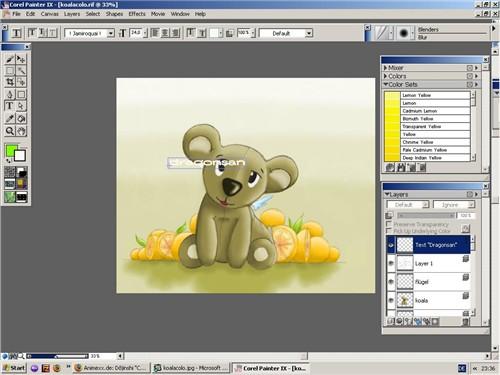Open the Canvas menu
Image resolution: width=500 pixels, height=375 pixels.
(x=49, y=14)
